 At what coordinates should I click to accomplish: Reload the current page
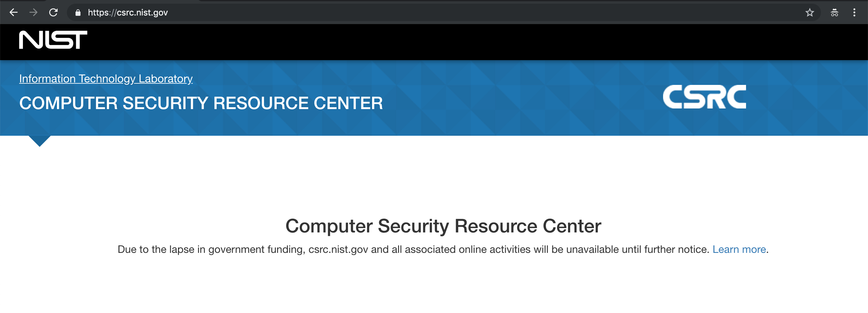pos(53,12)
